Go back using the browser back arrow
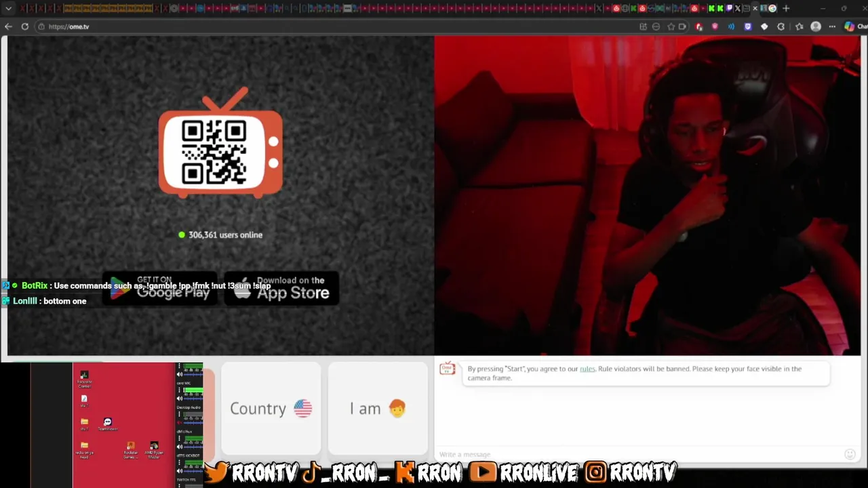 pos(8,26)
